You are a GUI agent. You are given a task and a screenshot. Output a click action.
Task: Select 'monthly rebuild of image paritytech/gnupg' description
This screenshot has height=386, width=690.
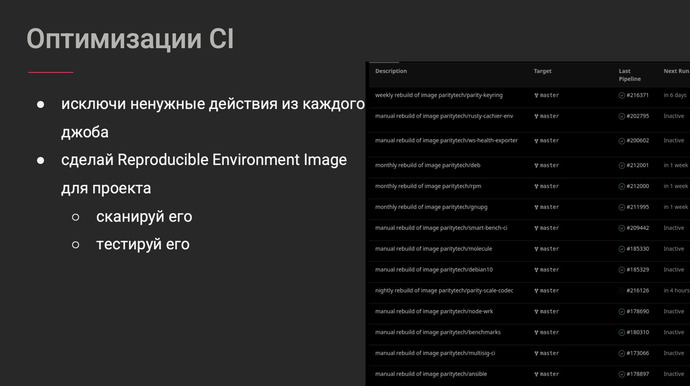pos(431,207)
